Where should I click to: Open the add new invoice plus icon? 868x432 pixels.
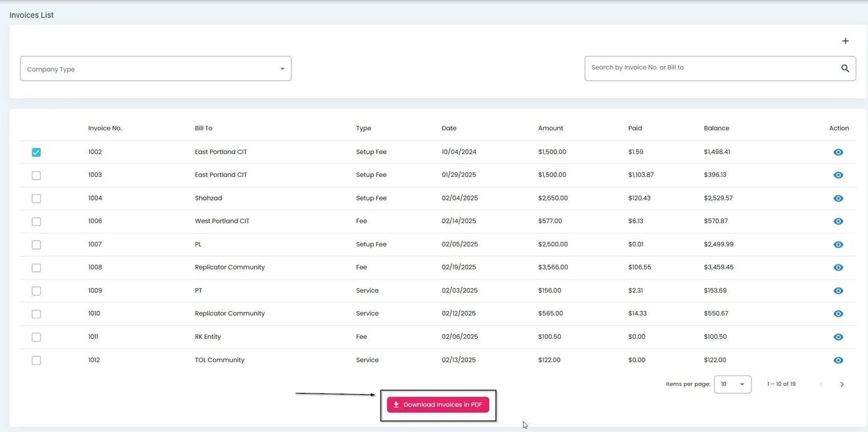(x=845, y=40)
